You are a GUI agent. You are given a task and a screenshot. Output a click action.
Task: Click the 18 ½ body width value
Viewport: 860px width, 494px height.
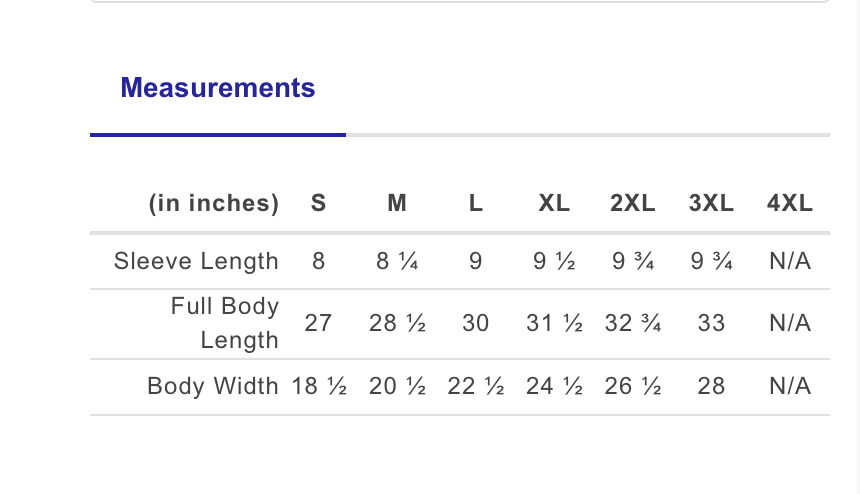click(x=319, y=386)
